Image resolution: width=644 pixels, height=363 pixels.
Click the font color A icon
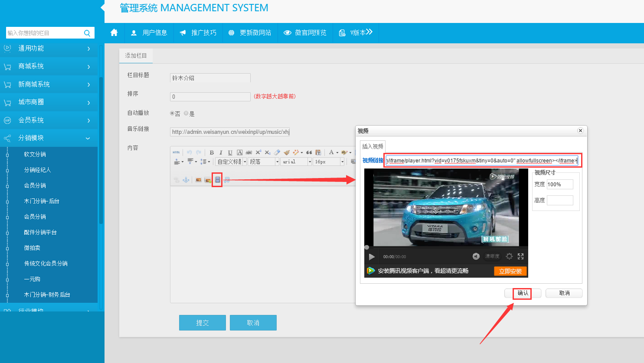[x=331, y=152]
